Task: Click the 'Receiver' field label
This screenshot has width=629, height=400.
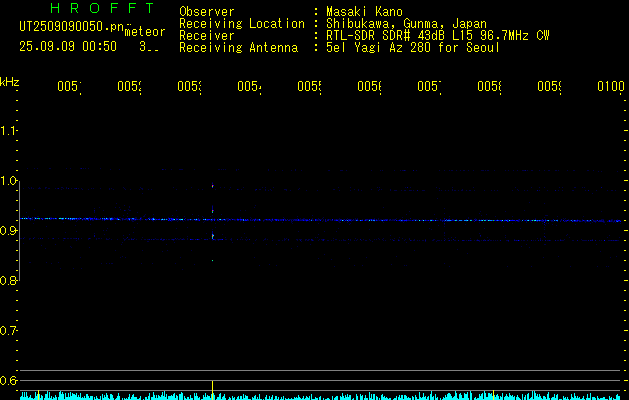Action: click(207, 36)
